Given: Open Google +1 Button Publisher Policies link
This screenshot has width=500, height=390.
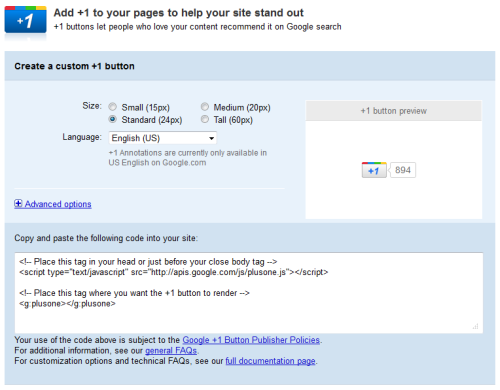Looking at the screenshot, I should click(251, 340).
